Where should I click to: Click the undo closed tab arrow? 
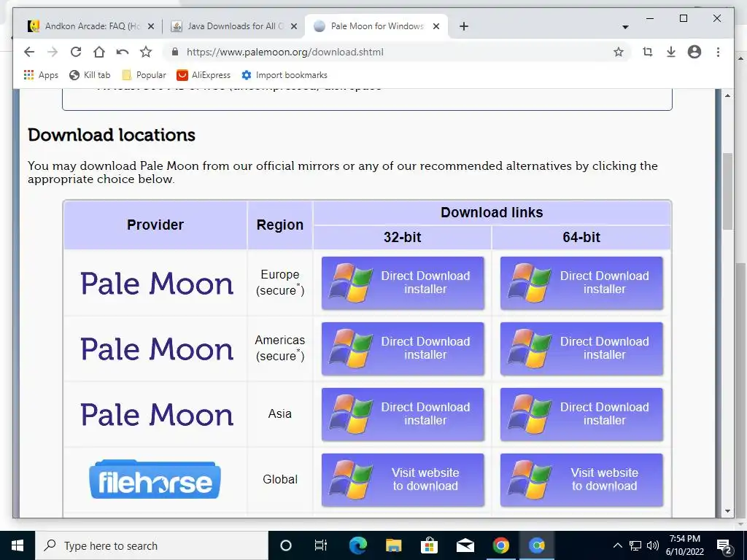(123, 52)
